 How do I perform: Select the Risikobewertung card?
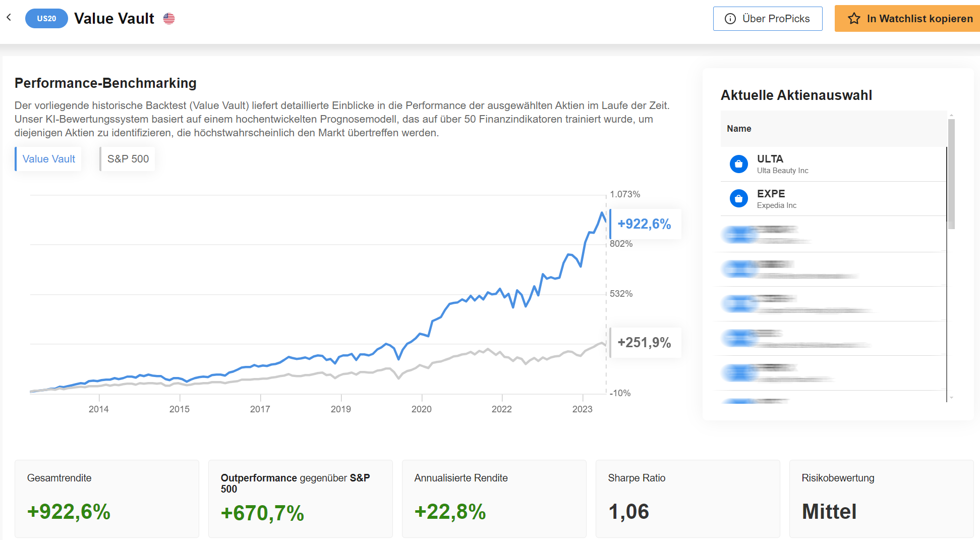[882, 499]
